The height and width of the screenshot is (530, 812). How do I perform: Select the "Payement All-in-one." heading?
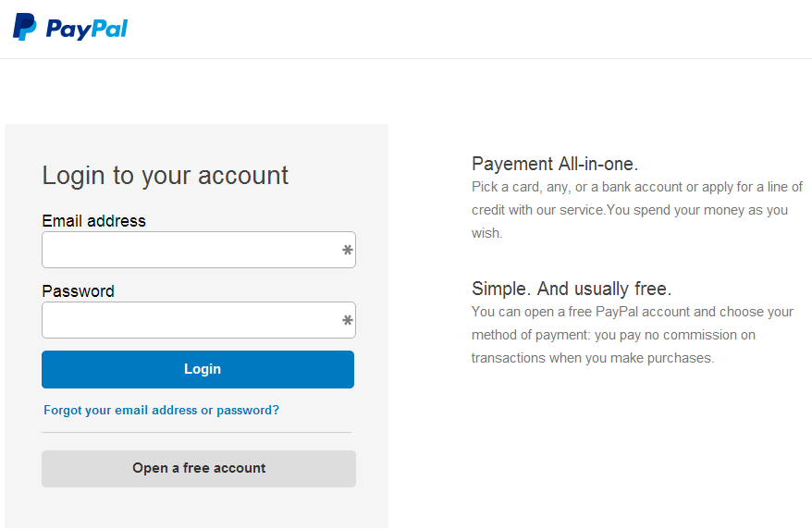pos(555,165)
